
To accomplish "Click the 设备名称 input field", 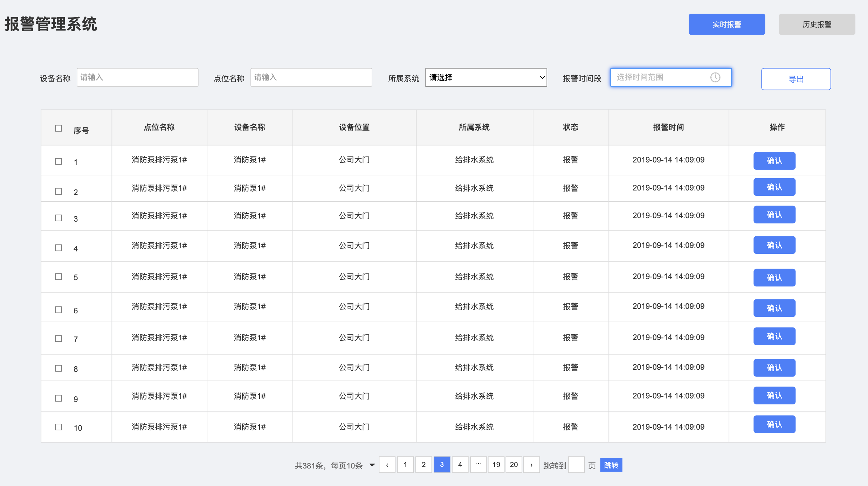I will point(137,77).
